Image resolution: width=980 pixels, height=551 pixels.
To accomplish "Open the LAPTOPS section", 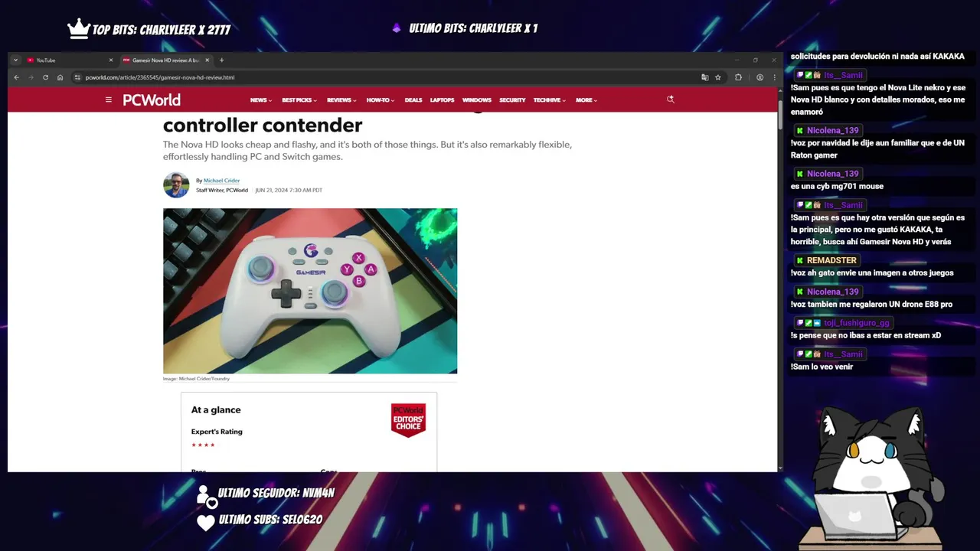I will pos(442,100).
